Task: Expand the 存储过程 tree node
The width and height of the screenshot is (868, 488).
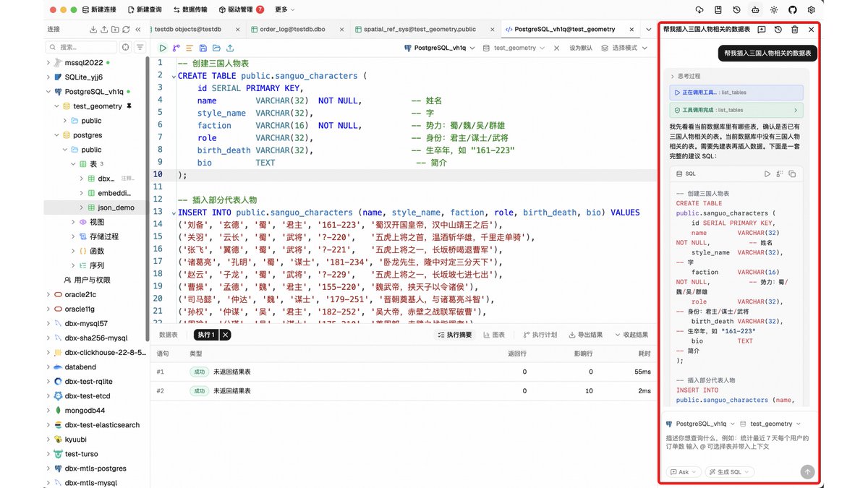Action: coord(73,236)
